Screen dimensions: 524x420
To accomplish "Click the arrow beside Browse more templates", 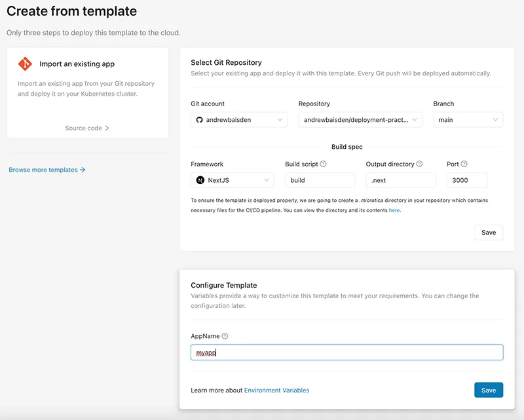I will tap(83, 170).
